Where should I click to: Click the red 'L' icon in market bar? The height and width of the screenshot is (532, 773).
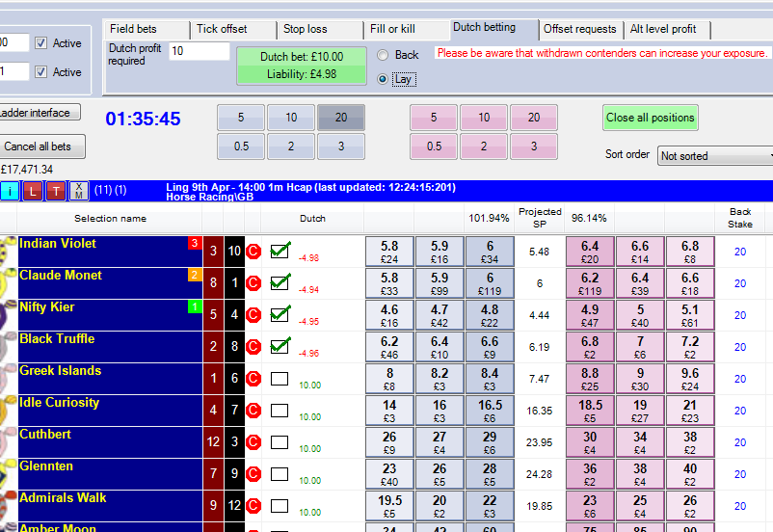33,191
